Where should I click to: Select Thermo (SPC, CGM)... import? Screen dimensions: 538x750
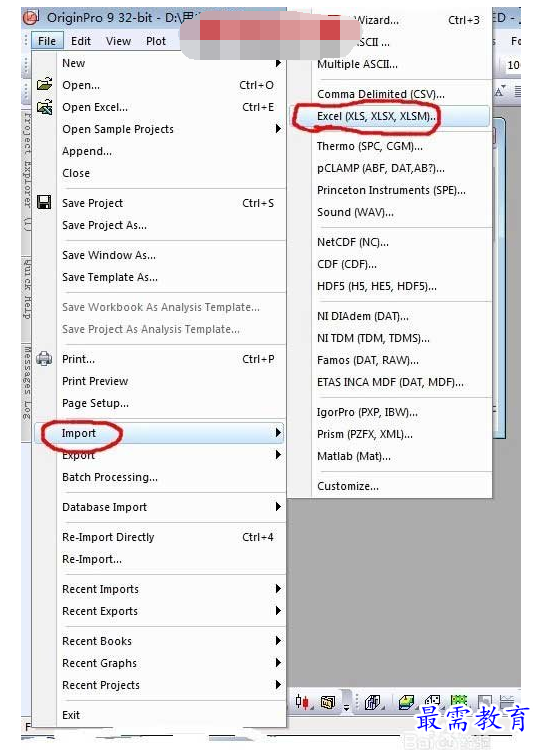point(391,146)
